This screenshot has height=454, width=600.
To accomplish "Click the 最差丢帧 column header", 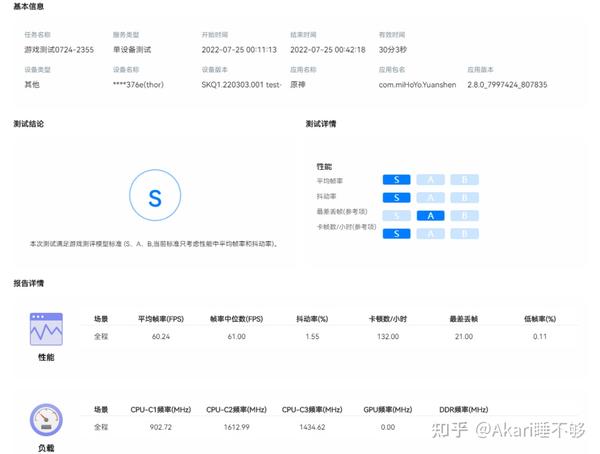I will coord(464,319).
